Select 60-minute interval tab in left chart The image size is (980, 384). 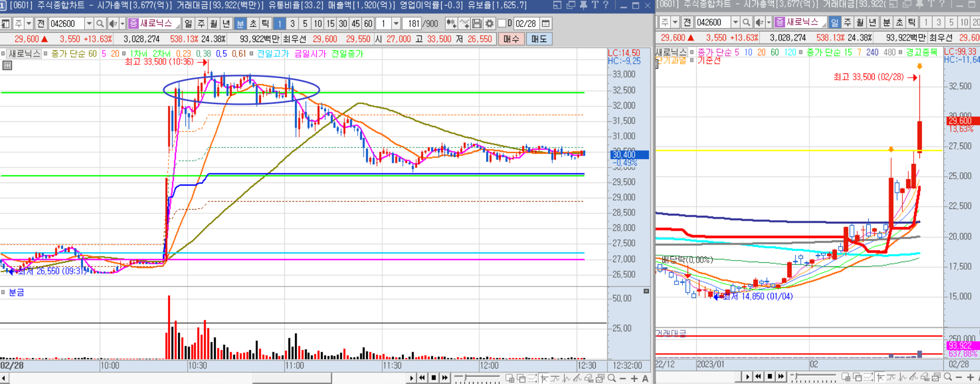[368, 24]
